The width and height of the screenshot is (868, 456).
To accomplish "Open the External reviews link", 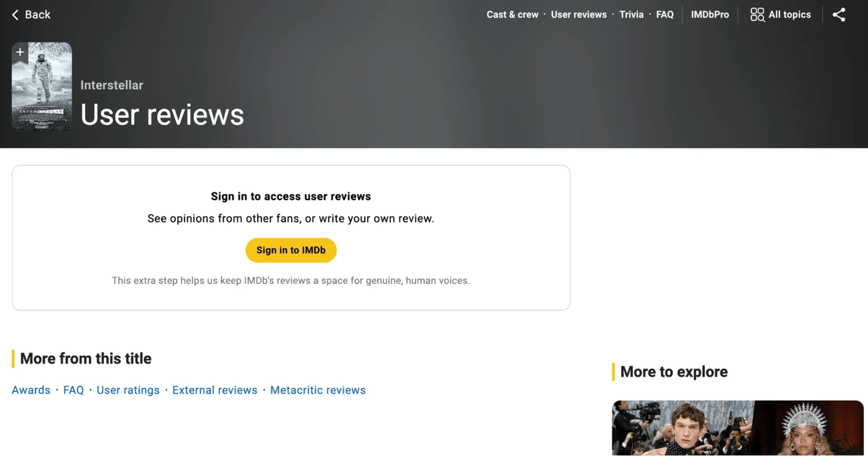I will tap(215, 390).
